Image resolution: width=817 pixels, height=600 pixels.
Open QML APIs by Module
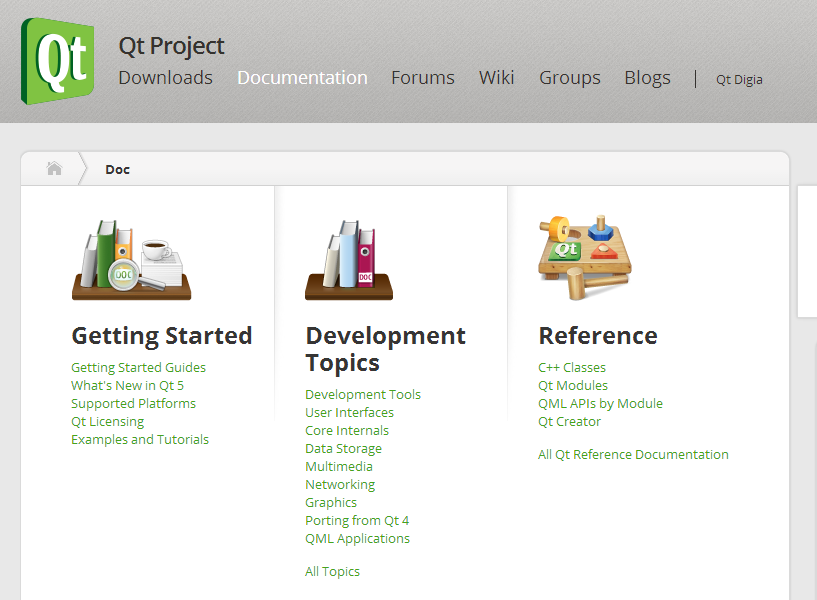(601, 404)
